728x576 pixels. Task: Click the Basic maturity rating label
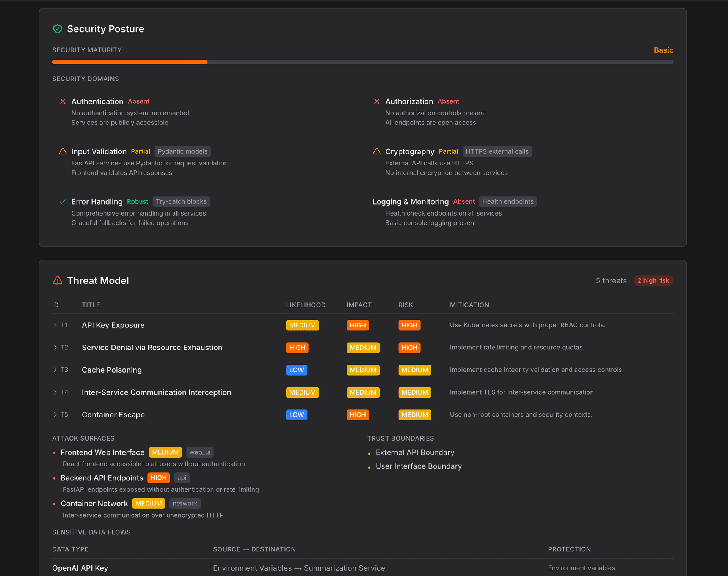(663, 50)
